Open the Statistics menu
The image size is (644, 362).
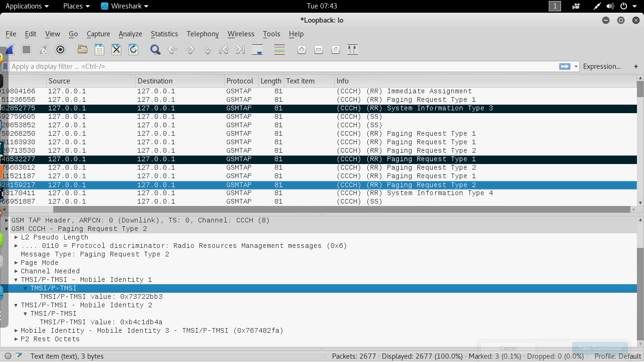[164, 34]
